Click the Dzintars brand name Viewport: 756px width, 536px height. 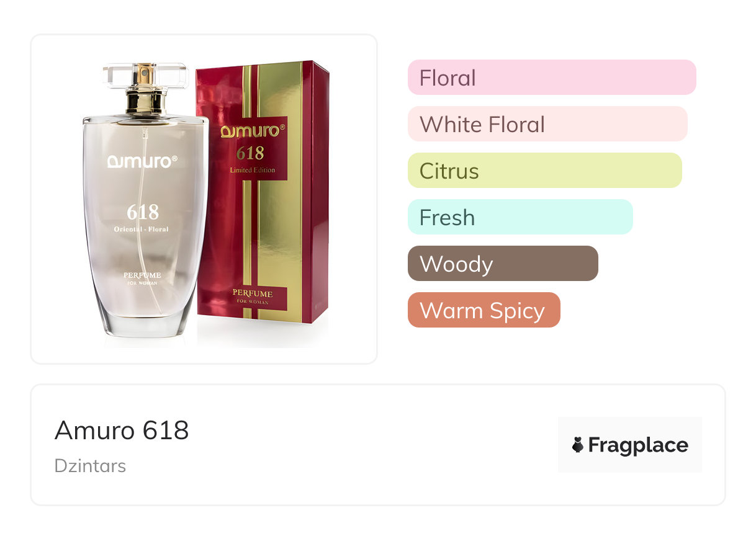[x=90, y=466]
